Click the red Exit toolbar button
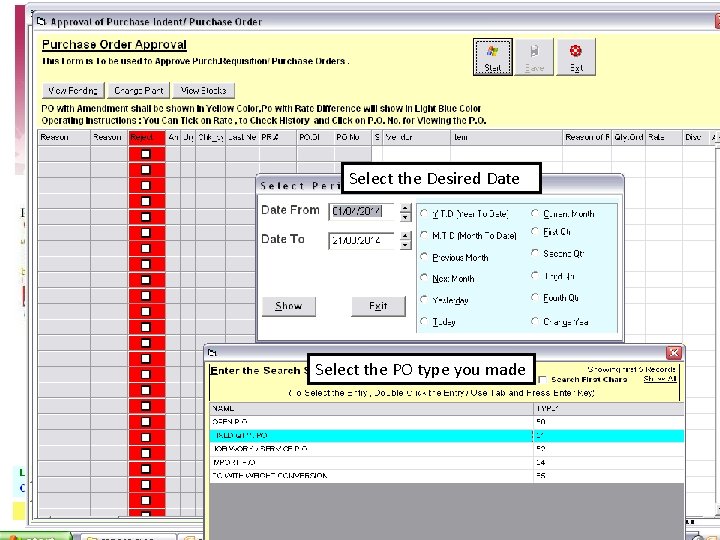 coord(576,57)
